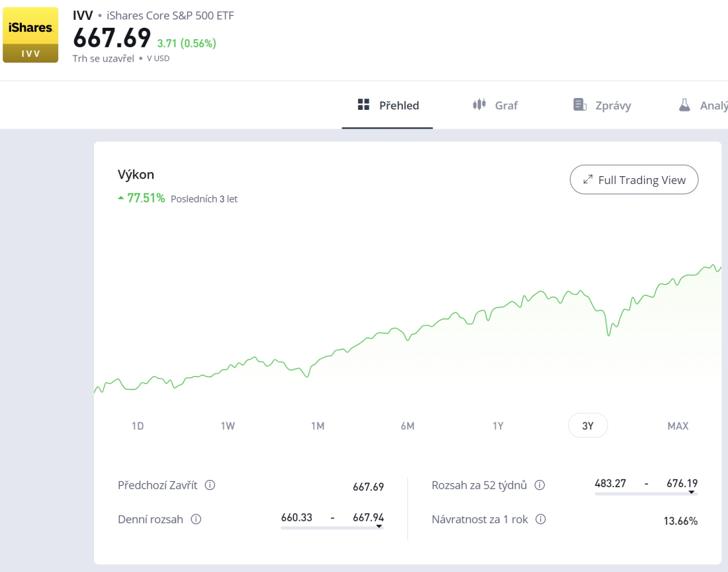Switch chart to 1M range
The width and height of the screenshot is (728, 572).
click(x=318, y=426)
